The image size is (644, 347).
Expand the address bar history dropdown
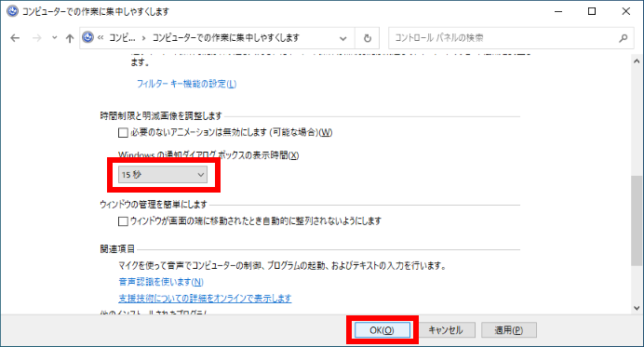click(343, 38)
